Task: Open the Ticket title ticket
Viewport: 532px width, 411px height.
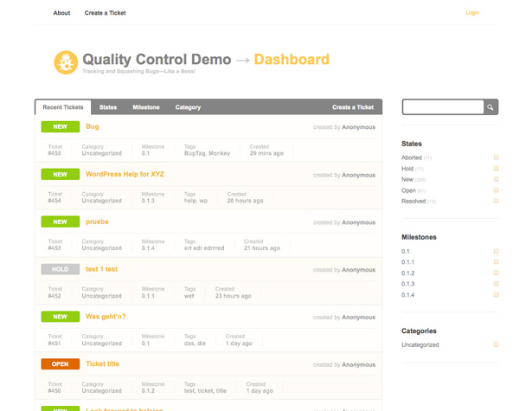Action: 102,363
